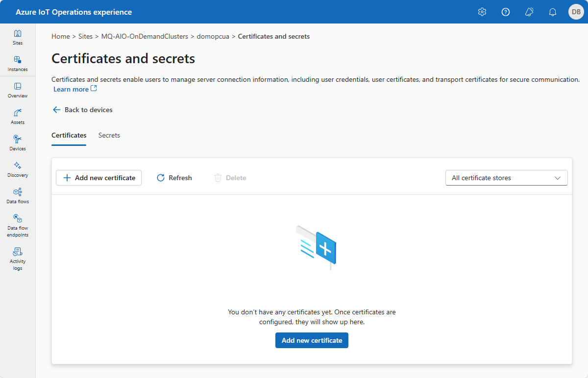Navigate to Data flows
The image size is (588, 378).
pyautogui.click(x=18, y=196)
